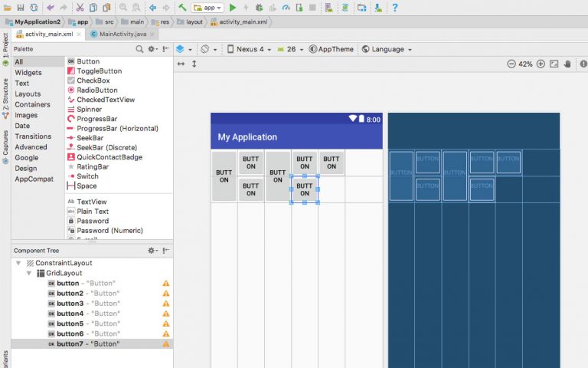
Task: Switch to activity_main.xml editor tab
Action: click(x=49, y=34)
